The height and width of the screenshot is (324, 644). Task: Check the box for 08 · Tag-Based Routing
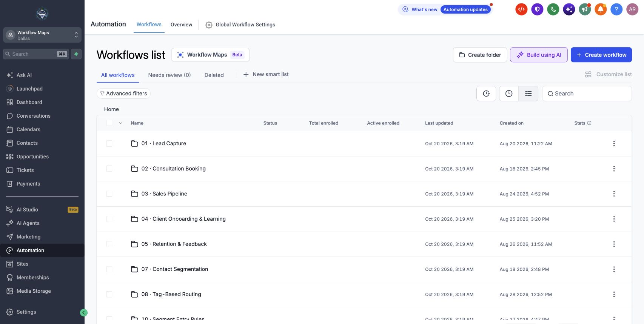(x=109, y=294)
